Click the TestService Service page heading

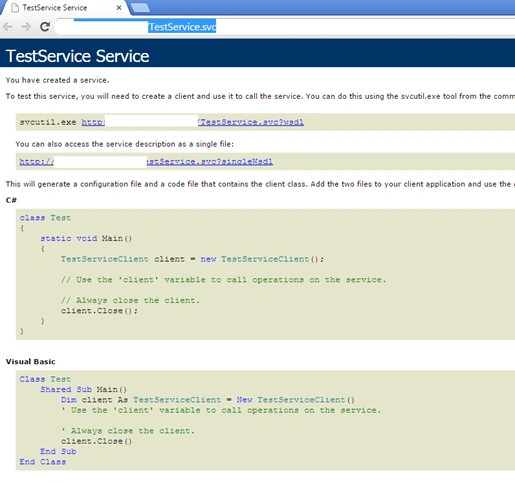click(x=78, y=56)
